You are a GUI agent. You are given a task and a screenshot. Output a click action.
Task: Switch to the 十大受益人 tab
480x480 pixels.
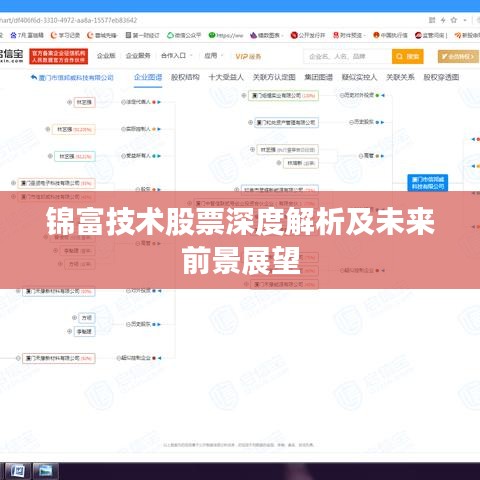point(226,77)
